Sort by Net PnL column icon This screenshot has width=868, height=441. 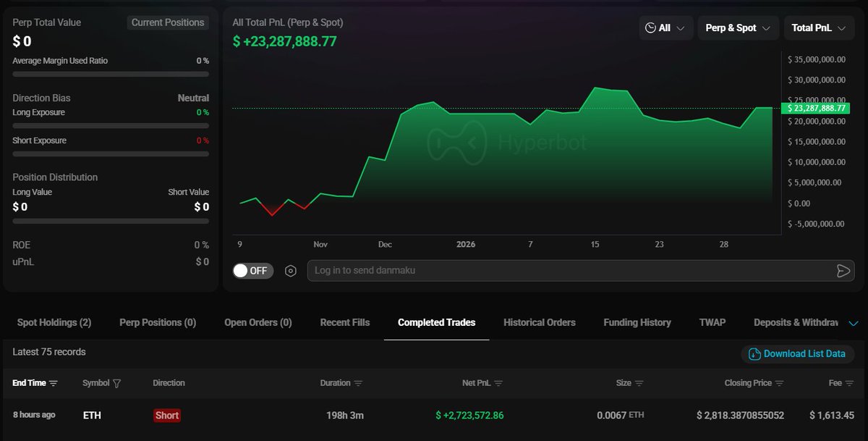(x=498, y=383)
